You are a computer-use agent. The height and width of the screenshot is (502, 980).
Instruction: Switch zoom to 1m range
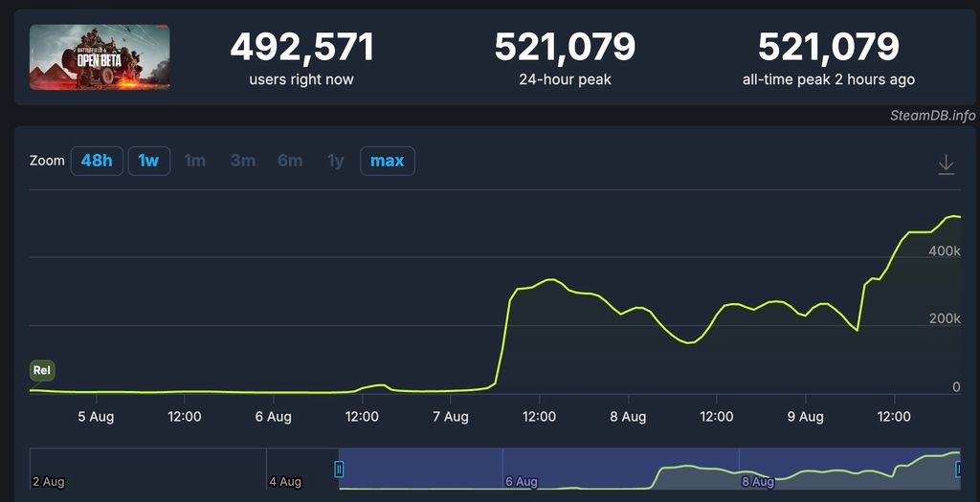click(x=194, y=161)
